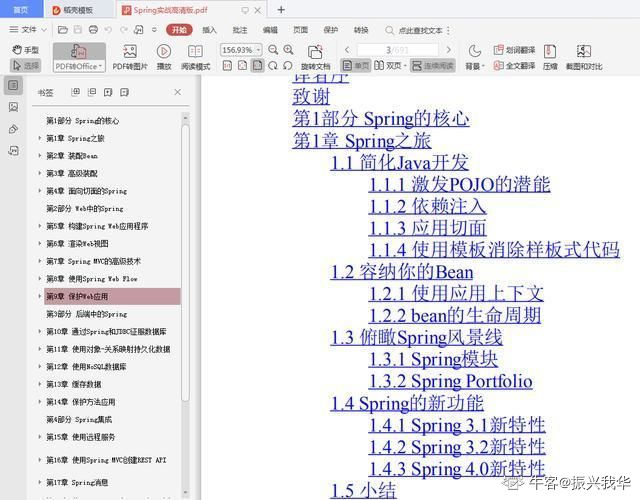
Task: Toggle 双页 double page view
Action: pos(390,65)
